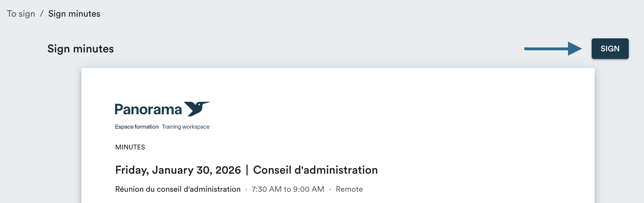Click the dot separator before the meeting time
The height and width of the screenshot is (203, 644).
[x=246, y=189]
